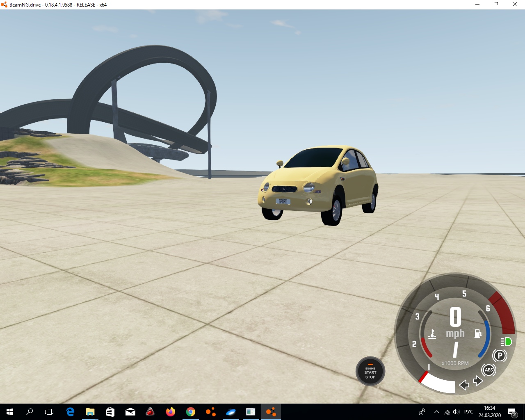
Task: Open the Wi-Fi network tray icon
Action: click(447, 412)
